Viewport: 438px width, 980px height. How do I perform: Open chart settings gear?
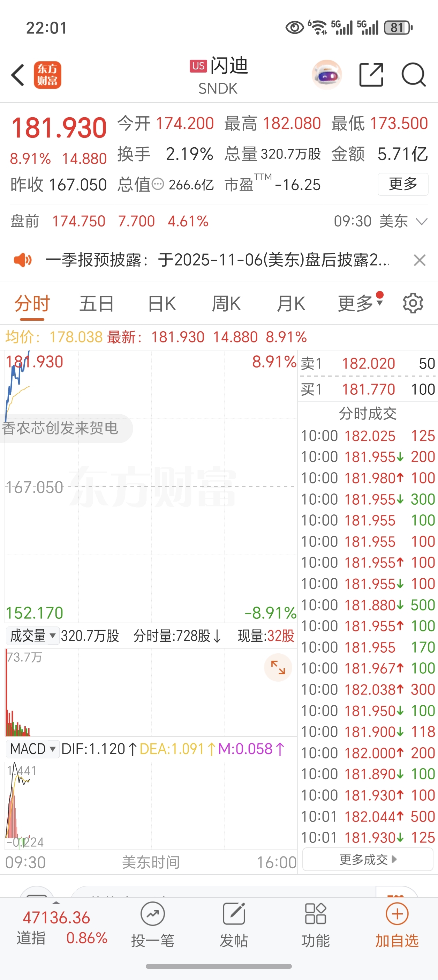point(413,303)
